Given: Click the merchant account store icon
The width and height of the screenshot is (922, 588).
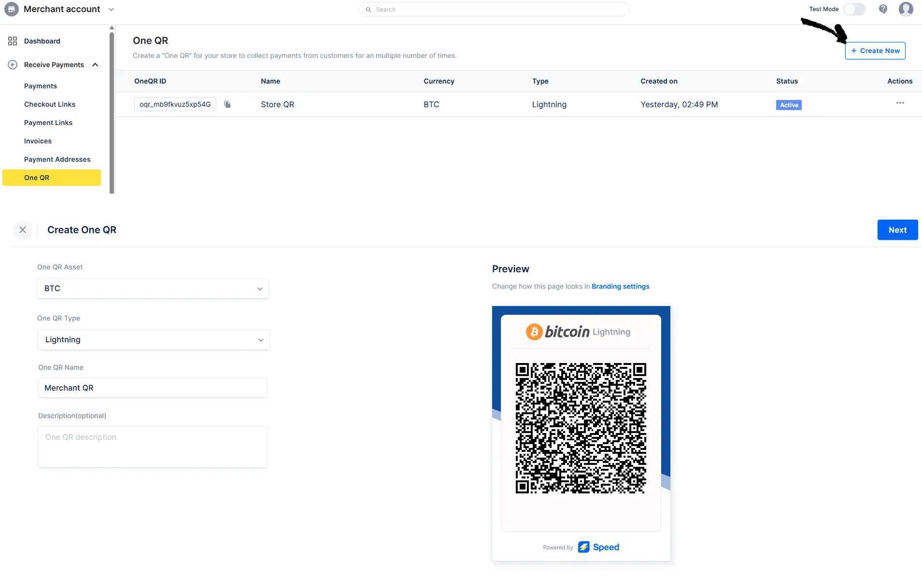Looking at the screenshot, I should [11, 9].
